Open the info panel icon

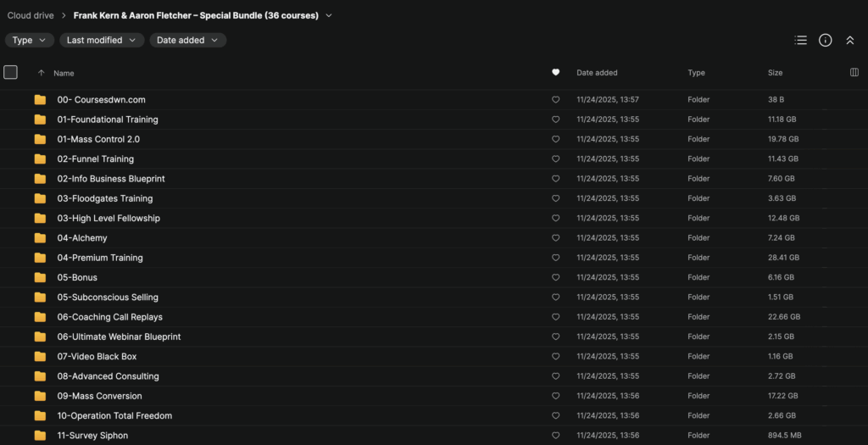coord(825,40)
